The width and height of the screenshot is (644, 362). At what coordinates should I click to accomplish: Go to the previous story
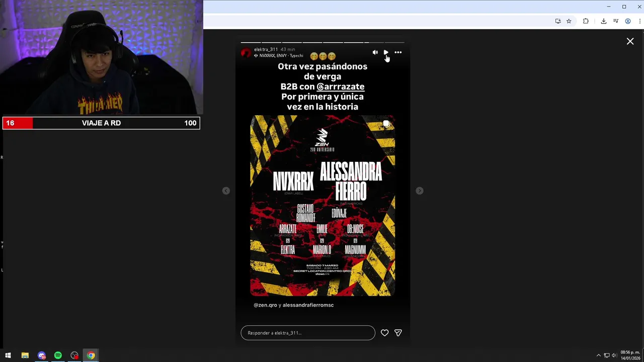tap(226, 191)
